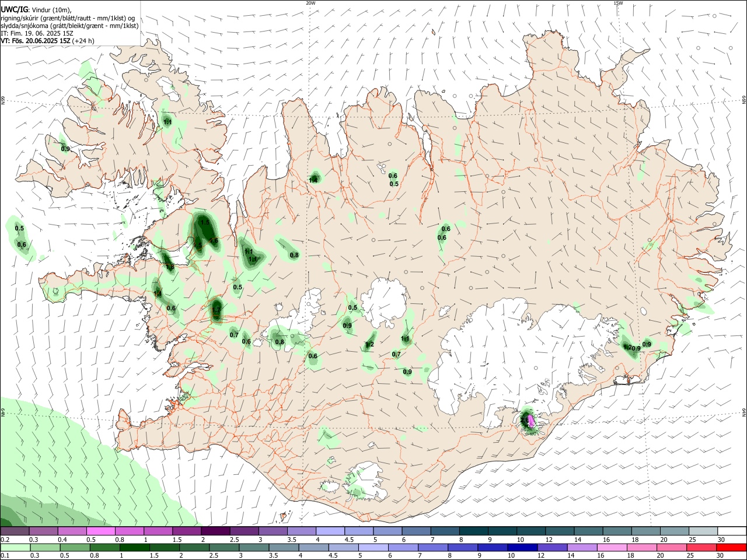The height and width of the screenshot is (560, 747).
Task: Click the royal blue swatch labeled 8
Action: [x=463, y=547]
